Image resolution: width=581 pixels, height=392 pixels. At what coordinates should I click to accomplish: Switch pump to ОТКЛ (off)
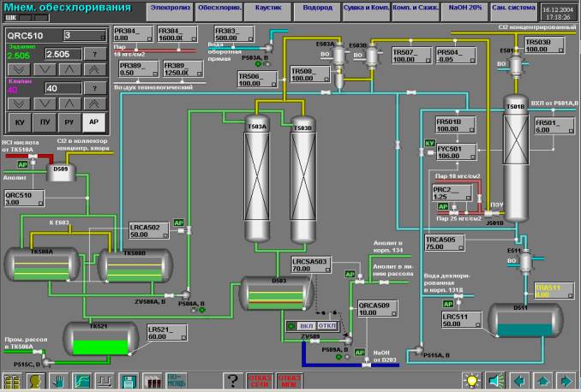pyautogui.click(x=328, y=326)
